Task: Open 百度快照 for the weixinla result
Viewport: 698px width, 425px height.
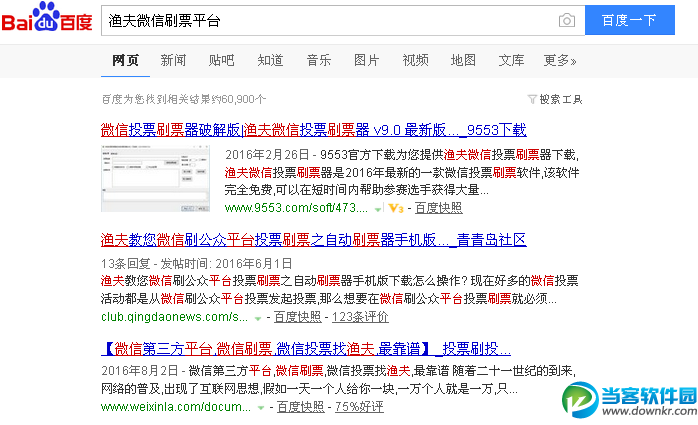Action: 300,407
